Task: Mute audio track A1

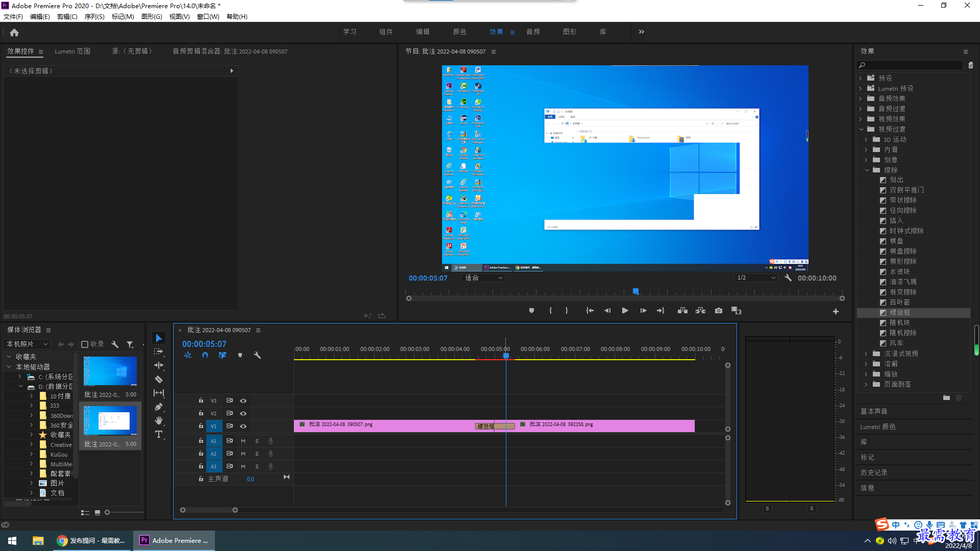Action: 243,441
